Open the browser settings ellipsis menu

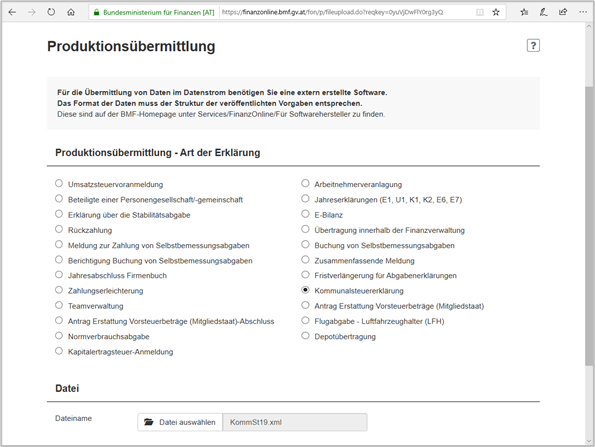tap(583, 12)
